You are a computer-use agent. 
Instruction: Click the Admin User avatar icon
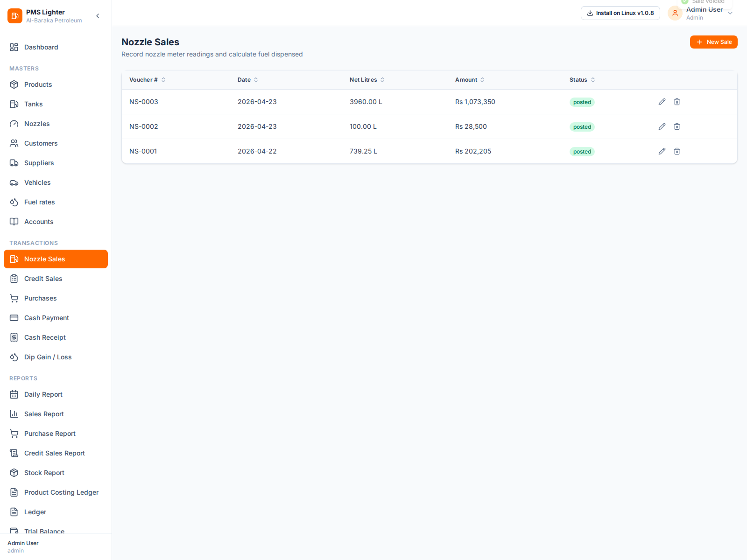pyautogui.click(x=675, y=13)
